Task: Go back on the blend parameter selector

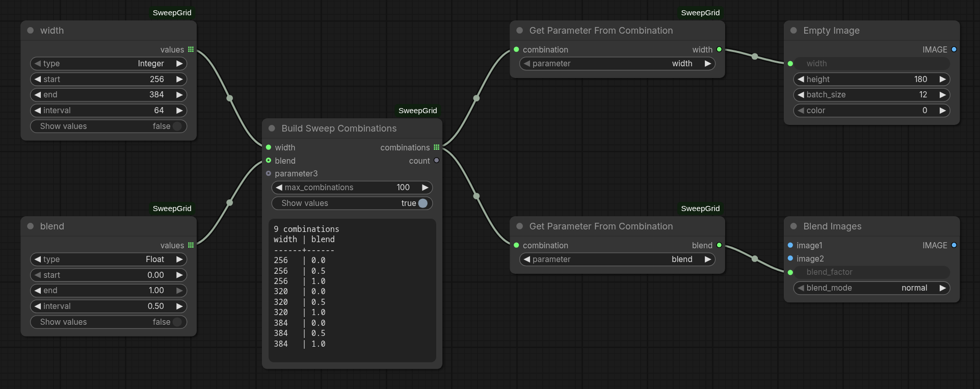Action: click(527, 260)
